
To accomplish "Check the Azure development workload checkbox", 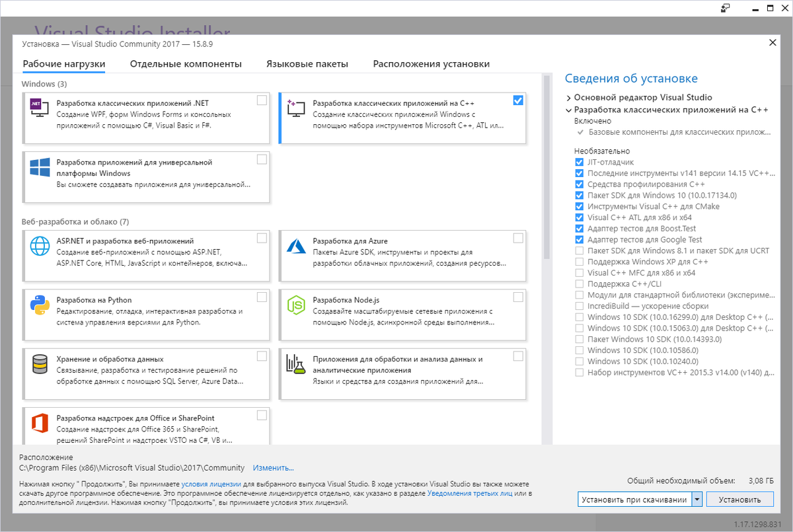I will pos(518,238).
